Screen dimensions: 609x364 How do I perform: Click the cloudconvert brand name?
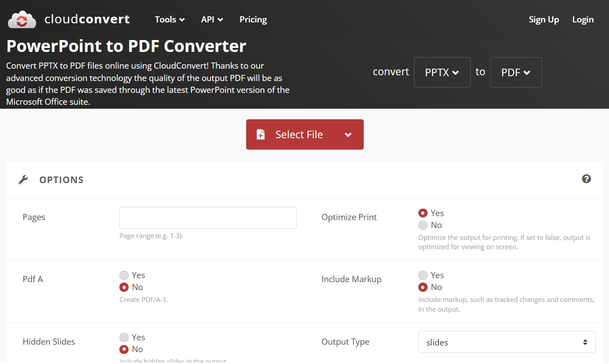(87, 19)
